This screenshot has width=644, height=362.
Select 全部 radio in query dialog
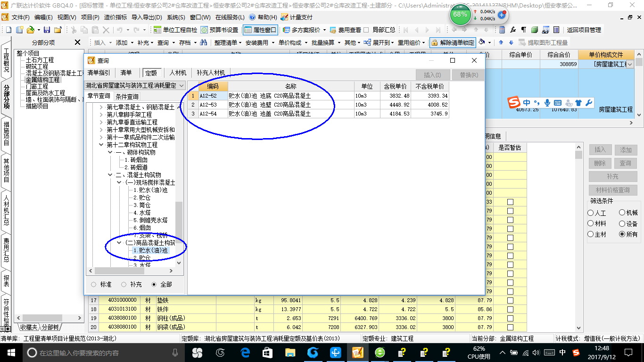[154, 284]
